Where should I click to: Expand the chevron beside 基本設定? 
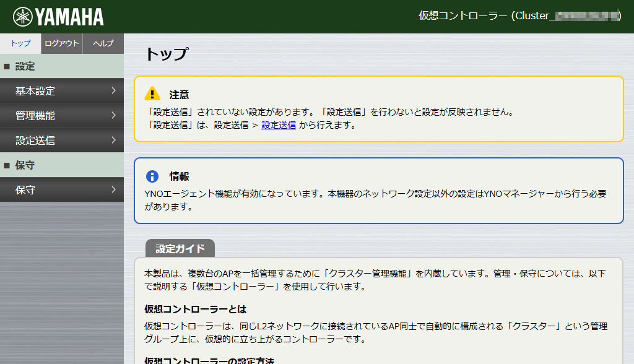(114, 90)
